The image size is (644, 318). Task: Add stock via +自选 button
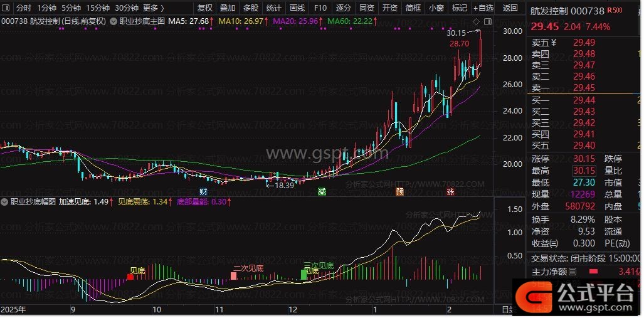click(483, 8)
